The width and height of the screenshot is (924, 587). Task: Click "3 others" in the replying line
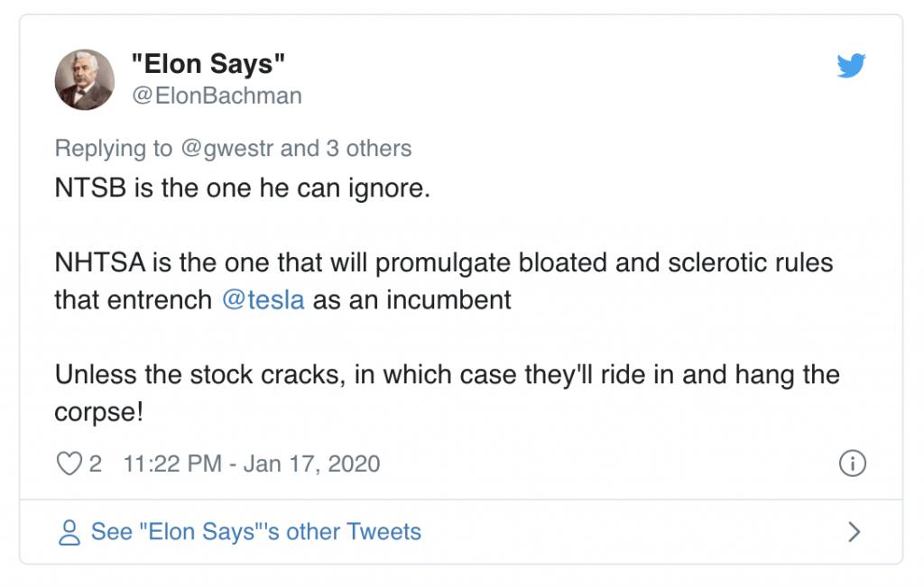click(x=369, y=149)
